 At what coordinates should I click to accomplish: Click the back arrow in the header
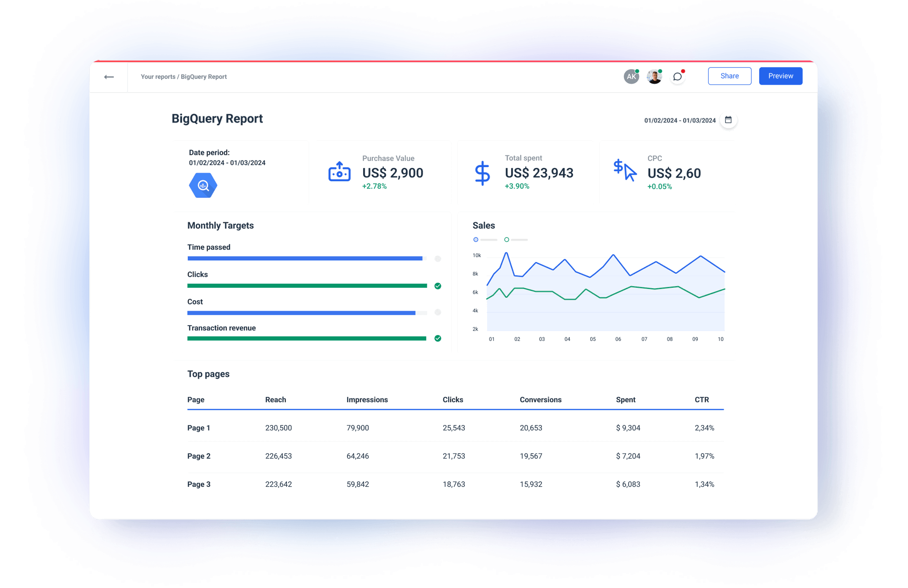[109, 76]
